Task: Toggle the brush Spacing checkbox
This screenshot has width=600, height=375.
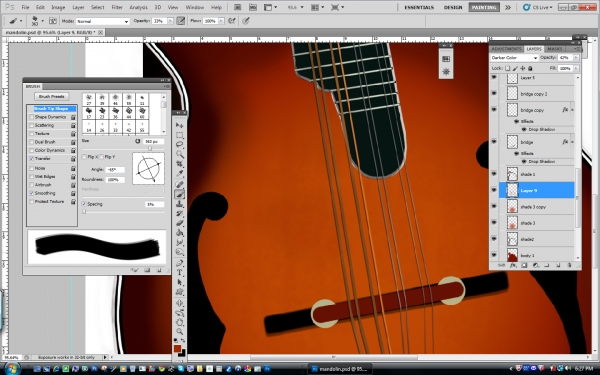Action: coord(84,204)
